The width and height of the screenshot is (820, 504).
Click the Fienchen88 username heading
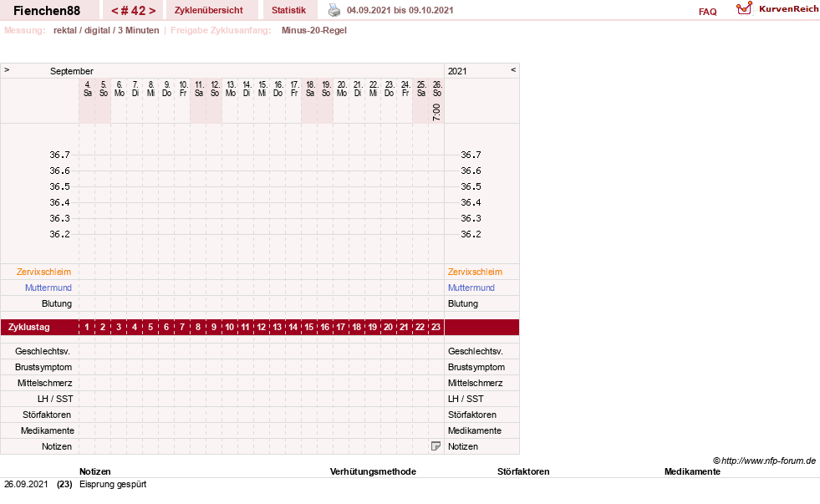pyautogui.click(x=47, y=11)
